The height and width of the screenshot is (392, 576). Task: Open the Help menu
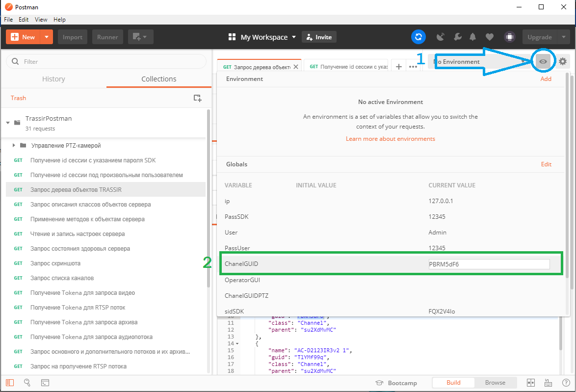[x=59, y=20]
